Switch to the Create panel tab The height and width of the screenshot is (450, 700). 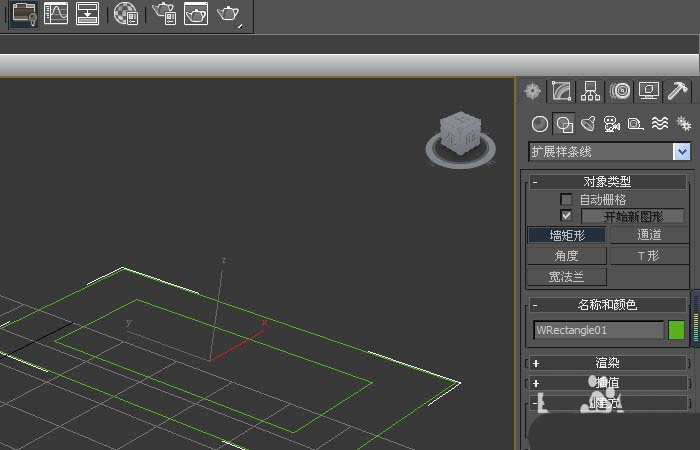point(533,91)
